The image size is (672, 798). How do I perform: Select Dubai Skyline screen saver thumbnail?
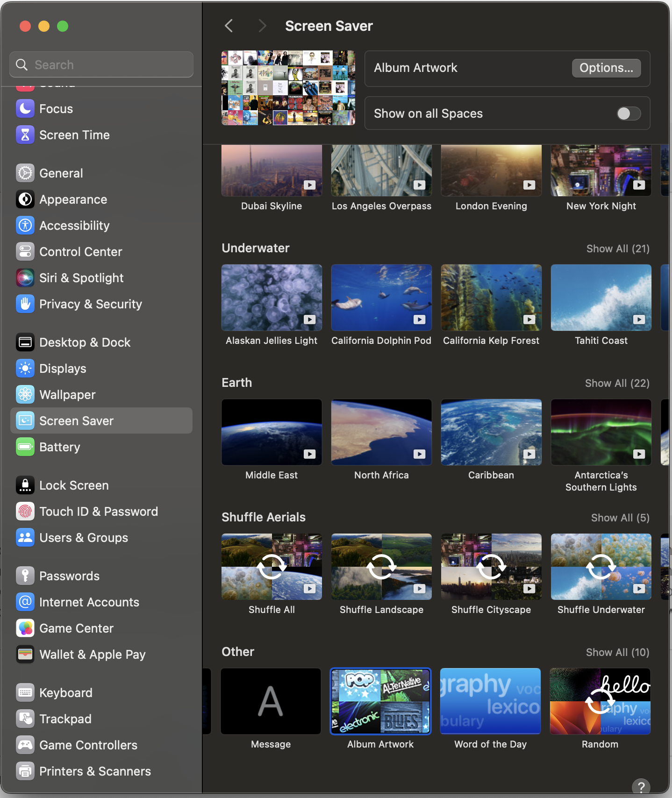tap(272, 171)
